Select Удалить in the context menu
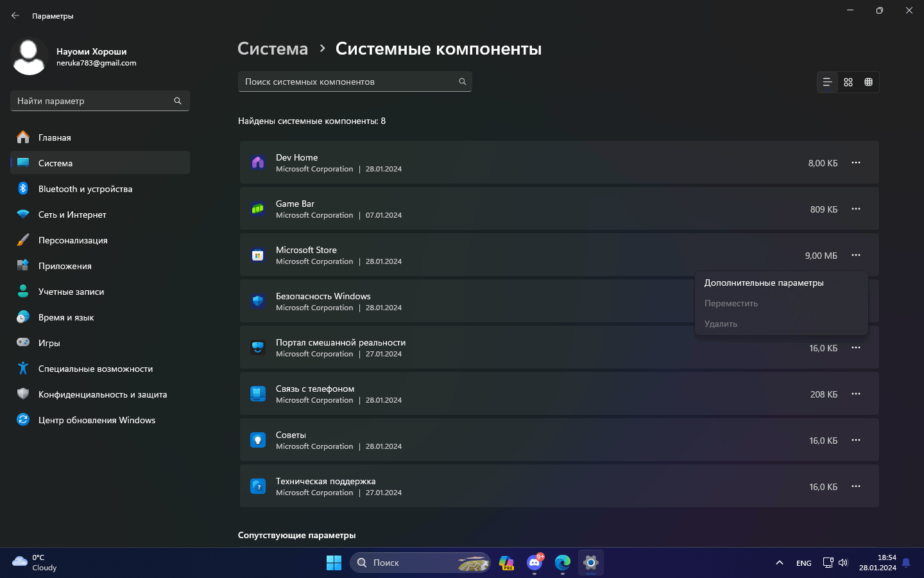This screenshot has width=924, height=578. [x=782, y=324]
